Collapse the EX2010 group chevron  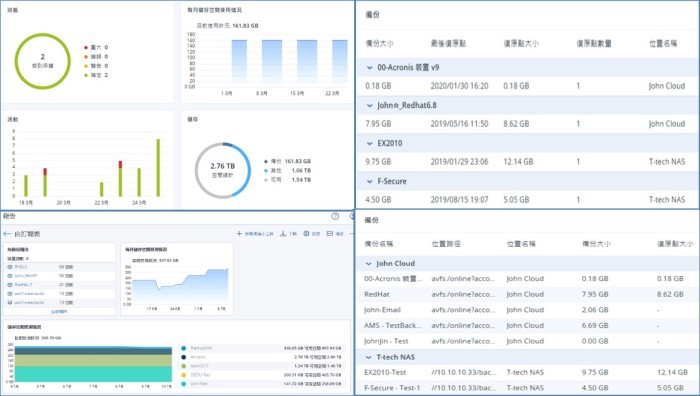click(x=370, y=144)
